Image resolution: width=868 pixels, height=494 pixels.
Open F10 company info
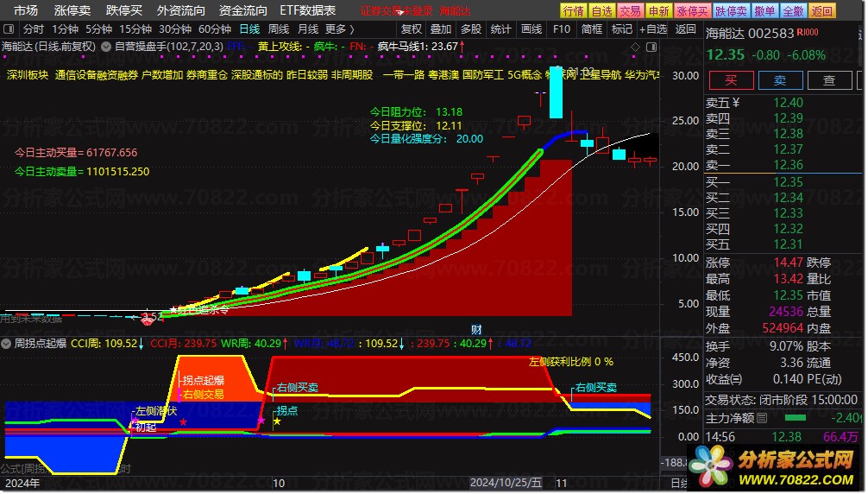[562, 28]
